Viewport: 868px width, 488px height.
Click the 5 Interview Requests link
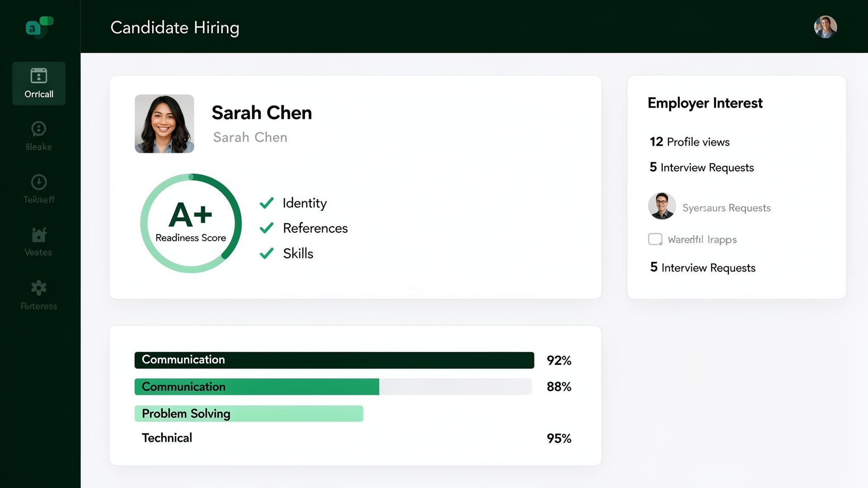click(701, 167)
